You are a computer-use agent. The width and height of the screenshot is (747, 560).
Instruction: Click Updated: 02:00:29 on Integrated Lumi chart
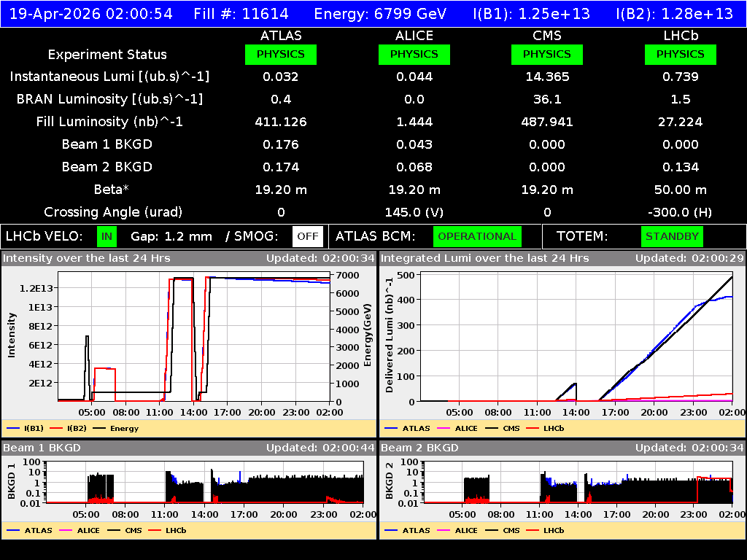(689, 258)
